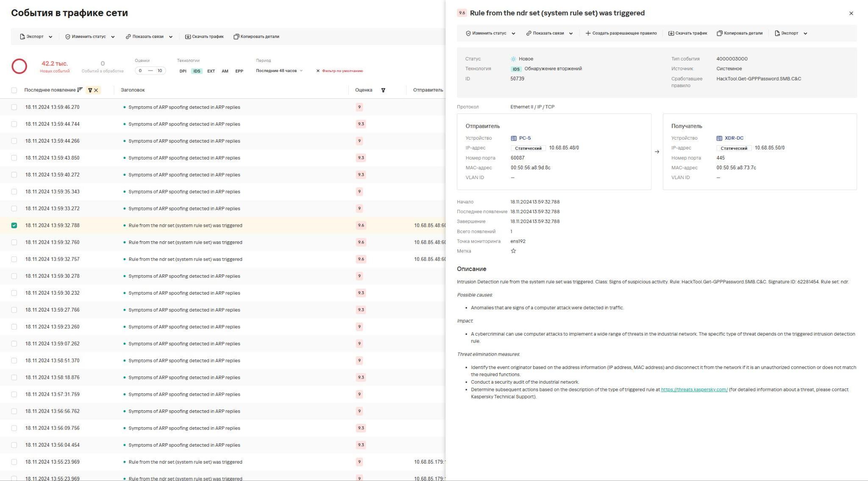Click Копировать детали in the left toolbar
868x481 pixels.
click(x=256, y=37)
